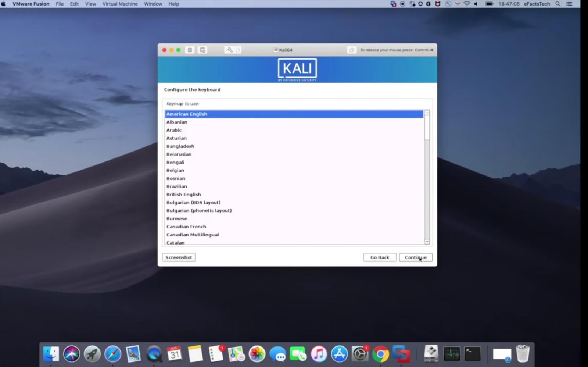The width and height of the screenshot is (588, 367).
Task: Open the File menu
Action: (x=60, y=4)
